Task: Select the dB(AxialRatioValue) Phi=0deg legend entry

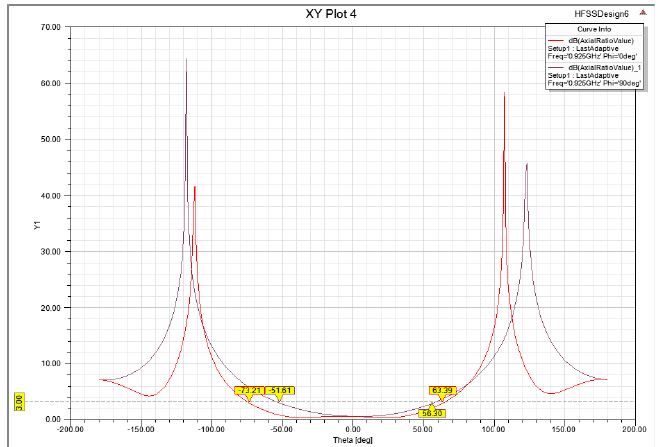Action: click(x=602, y=40)
